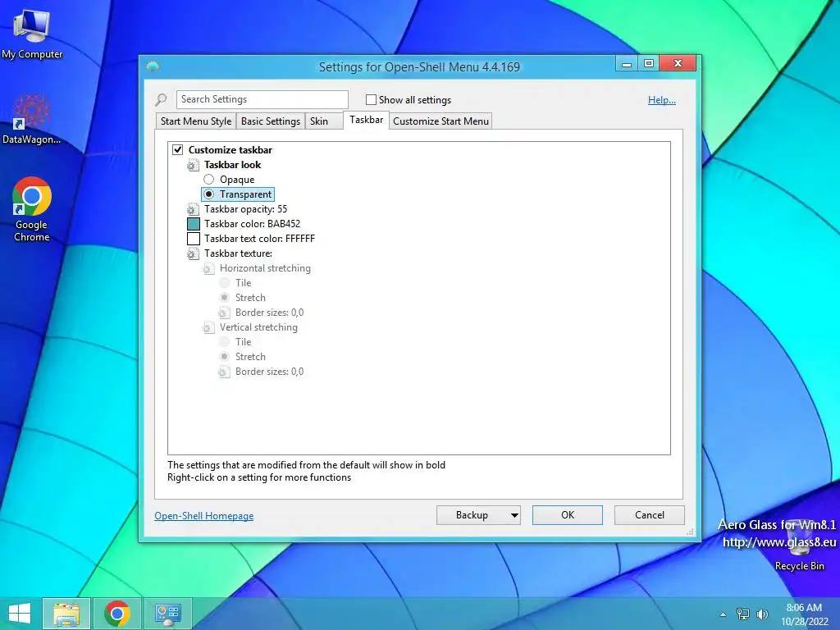Open the Backup button dropdown arrow
The image size is (840, 630).
tap(514, 515)
